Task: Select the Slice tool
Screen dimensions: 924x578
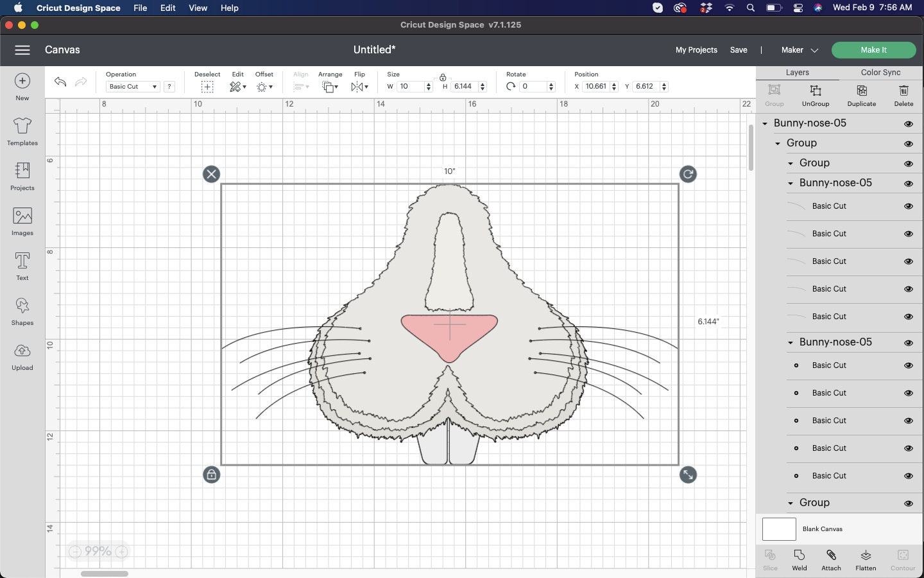Action: 769,559
